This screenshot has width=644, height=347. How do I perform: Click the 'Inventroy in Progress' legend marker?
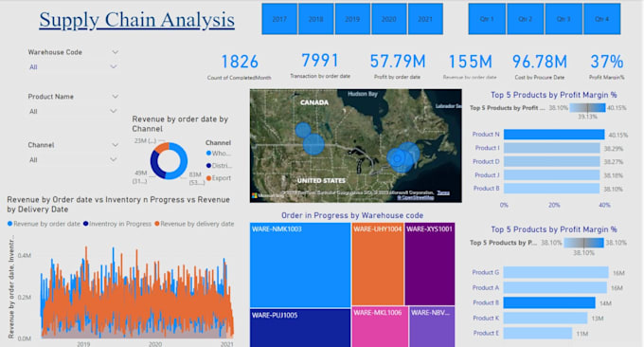(x=86, y=224)
